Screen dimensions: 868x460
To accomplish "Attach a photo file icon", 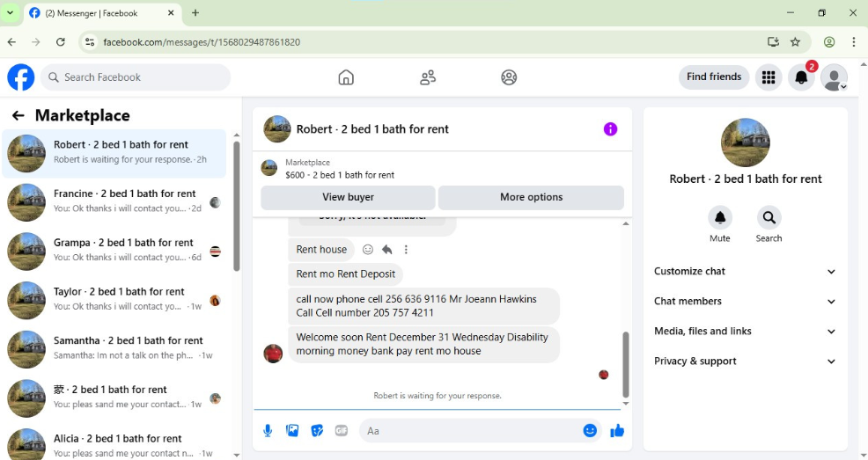I will [x=292, y=431].
